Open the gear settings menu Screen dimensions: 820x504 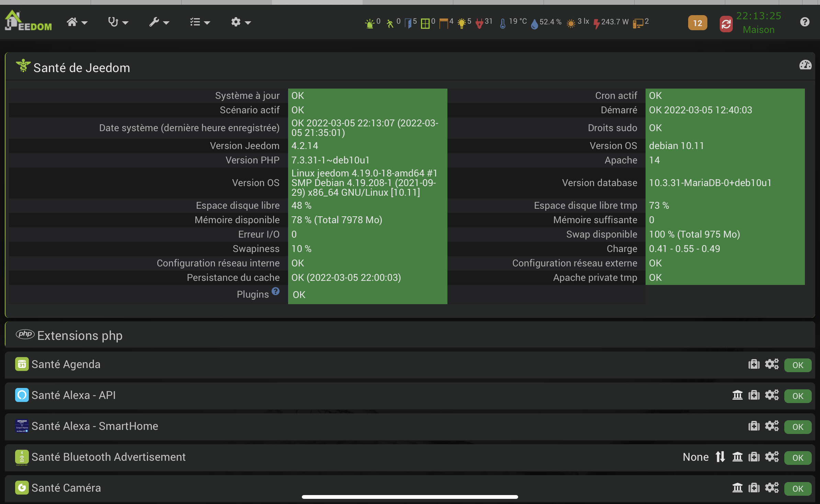241,22
